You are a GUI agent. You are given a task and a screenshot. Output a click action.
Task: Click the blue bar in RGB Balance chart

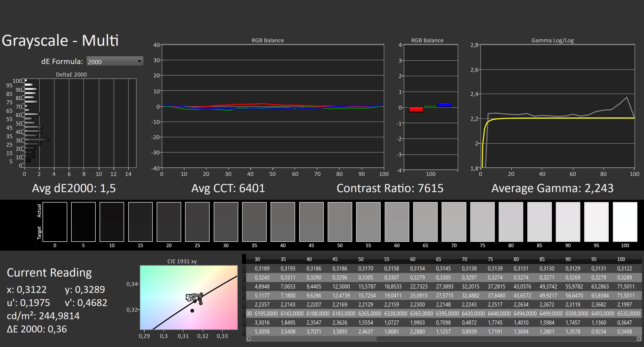(445, 105)
